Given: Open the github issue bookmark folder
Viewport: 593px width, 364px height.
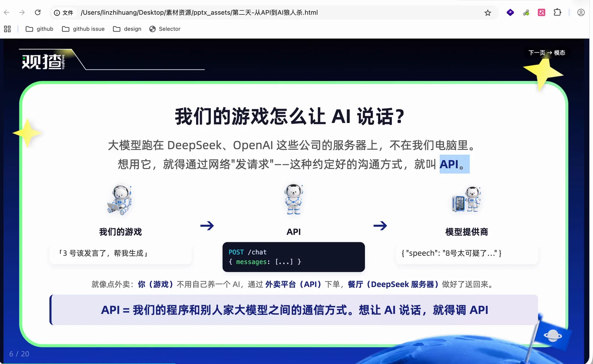Looking at the screenshot, I should [x=83, y=29].
